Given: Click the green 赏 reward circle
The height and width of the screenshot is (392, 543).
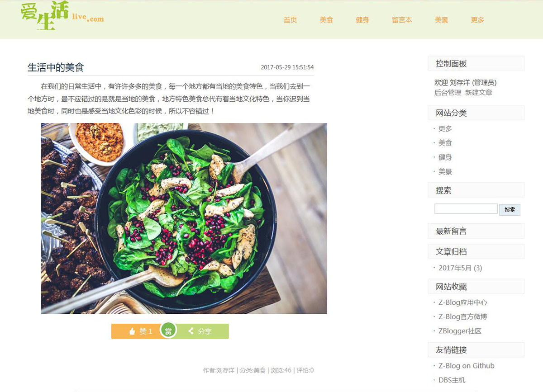Looking at the screenshot, I should click(168, 331).
